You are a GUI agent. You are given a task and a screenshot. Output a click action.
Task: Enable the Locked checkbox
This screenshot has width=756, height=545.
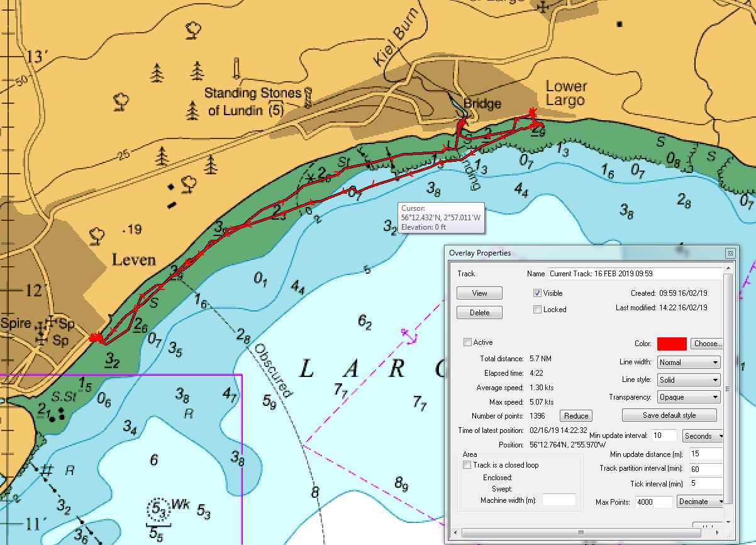pyautogui.click(x=537, y=309)
